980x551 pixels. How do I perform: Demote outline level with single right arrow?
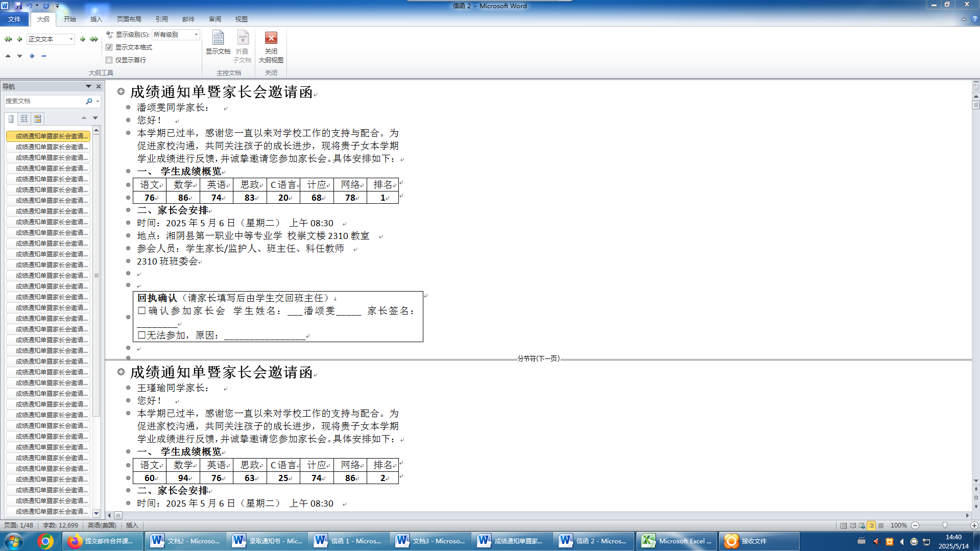(x=82, y=39)
